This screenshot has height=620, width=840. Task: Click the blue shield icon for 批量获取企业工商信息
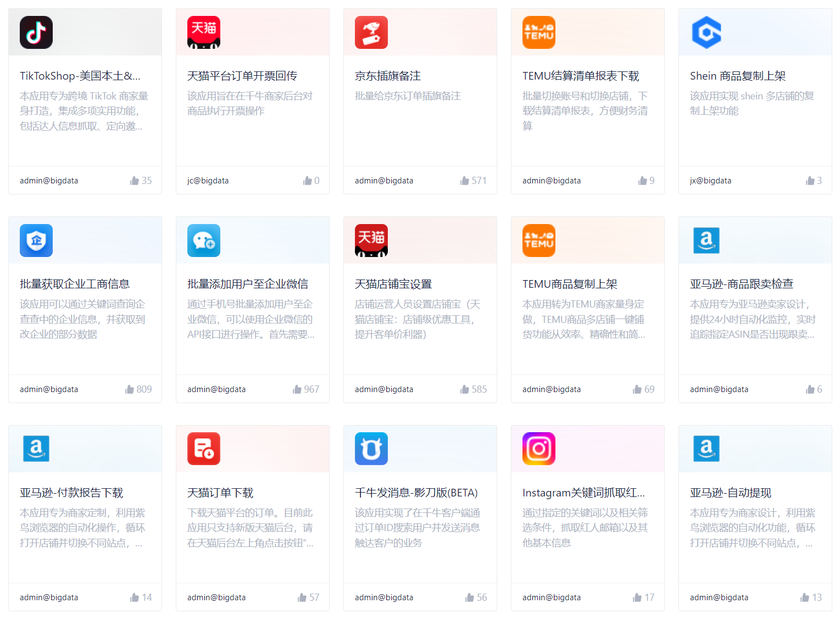coord(36,241)
